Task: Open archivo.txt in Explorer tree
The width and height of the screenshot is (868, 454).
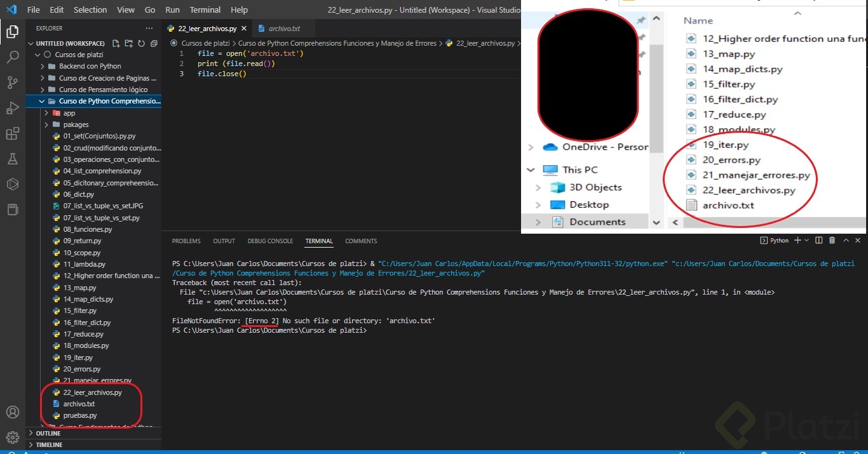Action: (x=79, y=404)
